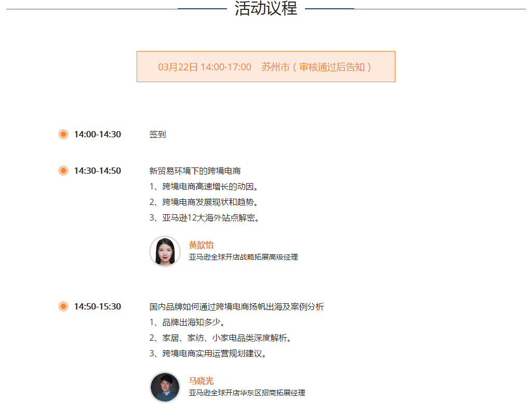
Task: Click the session title 新贸易环境下的跨境电商
Action: [x=195, y=171]
